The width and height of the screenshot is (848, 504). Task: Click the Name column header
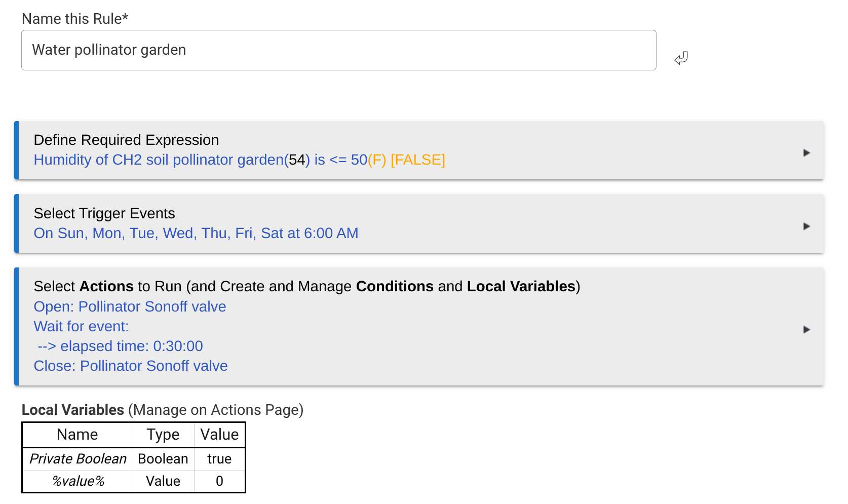pyautogui.click(x=77, y=435)
